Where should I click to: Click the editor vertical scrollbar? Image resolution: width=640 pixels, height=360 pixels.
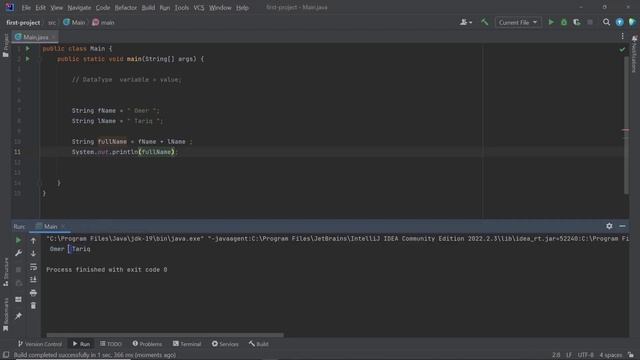point(626,125)
